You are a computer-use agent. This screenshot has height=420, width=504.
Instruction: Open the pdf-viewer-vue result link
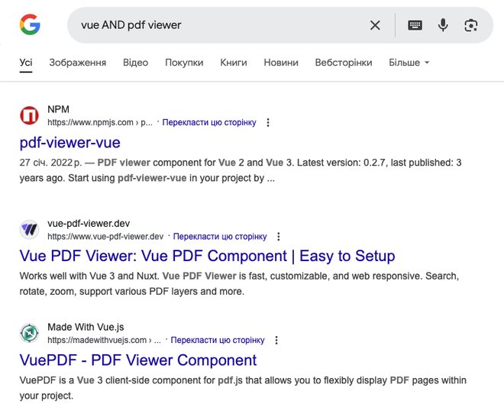click(x=69, y=142)
